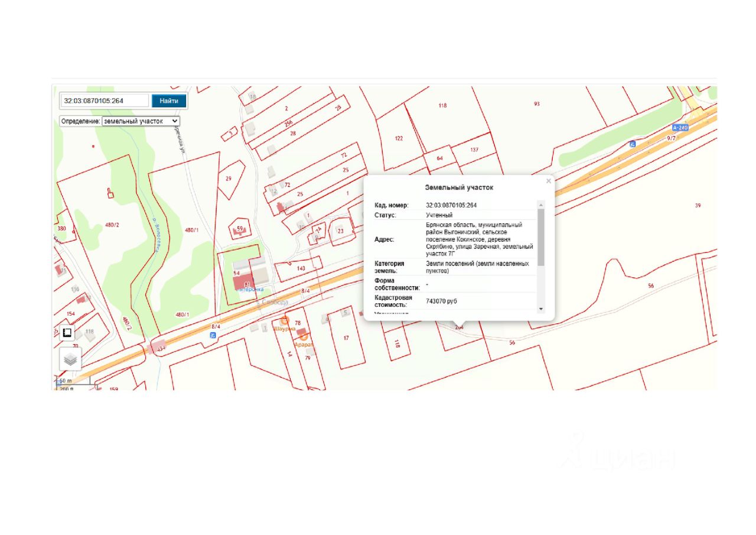Select the bus stop icon near A-240
This screenshot has width=756, height=535.
(633, 144)
